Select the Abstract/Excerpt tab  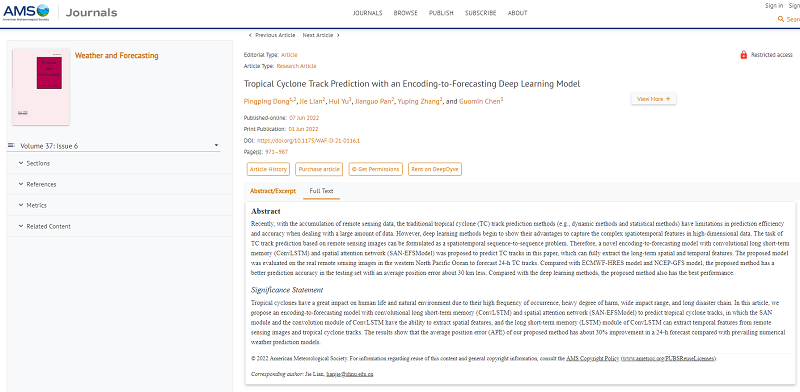(x=272, y=191)
